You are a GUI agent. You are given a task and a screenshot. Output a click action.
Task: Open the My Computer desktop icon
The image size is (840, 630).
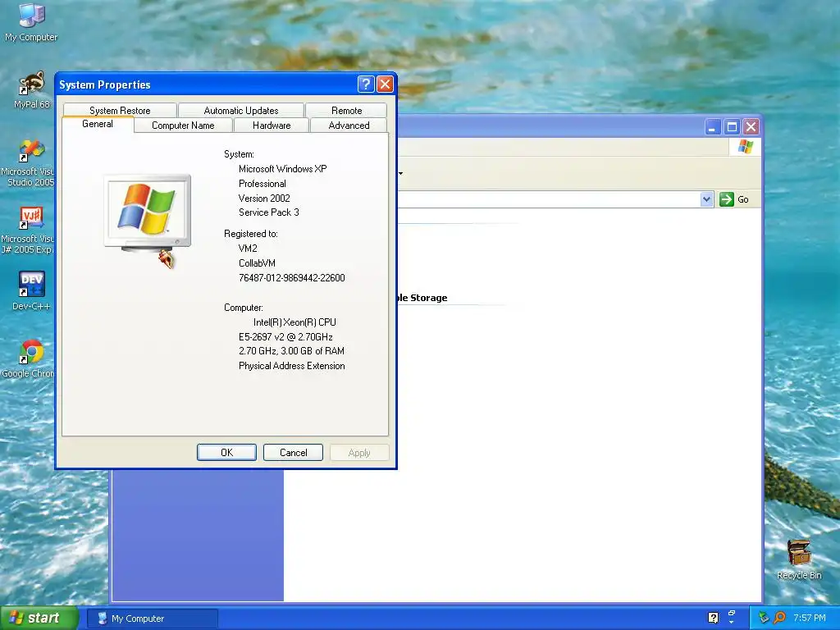[x=31, y=22]
